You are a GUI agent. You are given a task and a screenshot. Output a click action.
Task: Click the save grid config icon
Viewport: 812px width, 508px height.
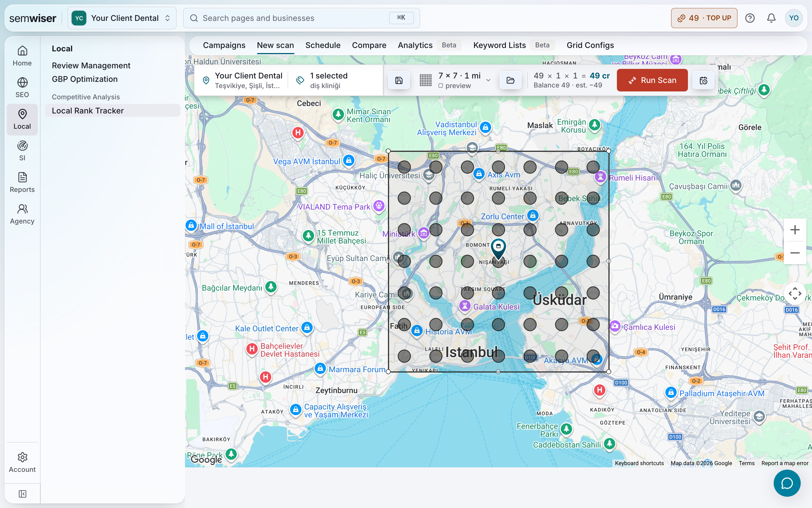pyautogui.click(x=399, y=80)
